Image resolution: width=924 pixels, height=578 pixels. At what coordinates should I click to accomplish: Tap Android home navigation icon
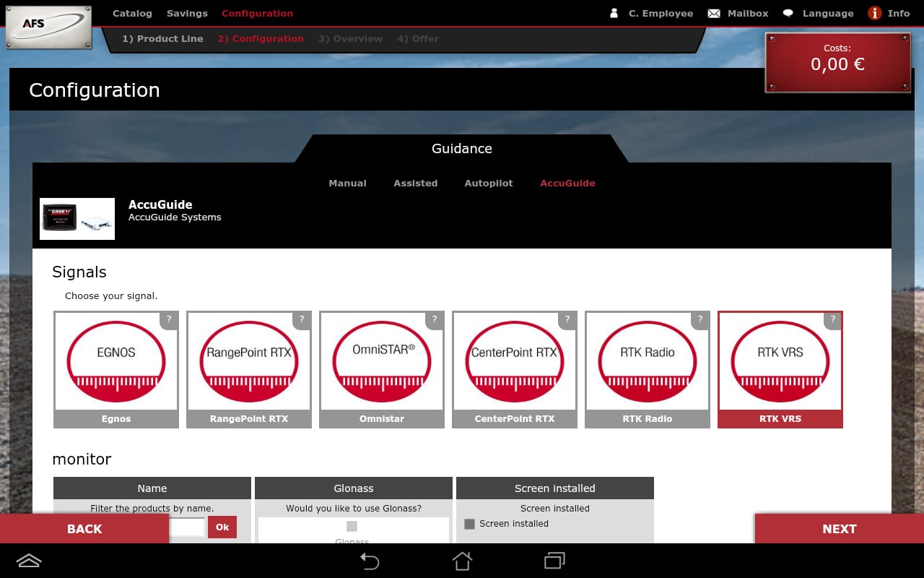coord(462,561)
